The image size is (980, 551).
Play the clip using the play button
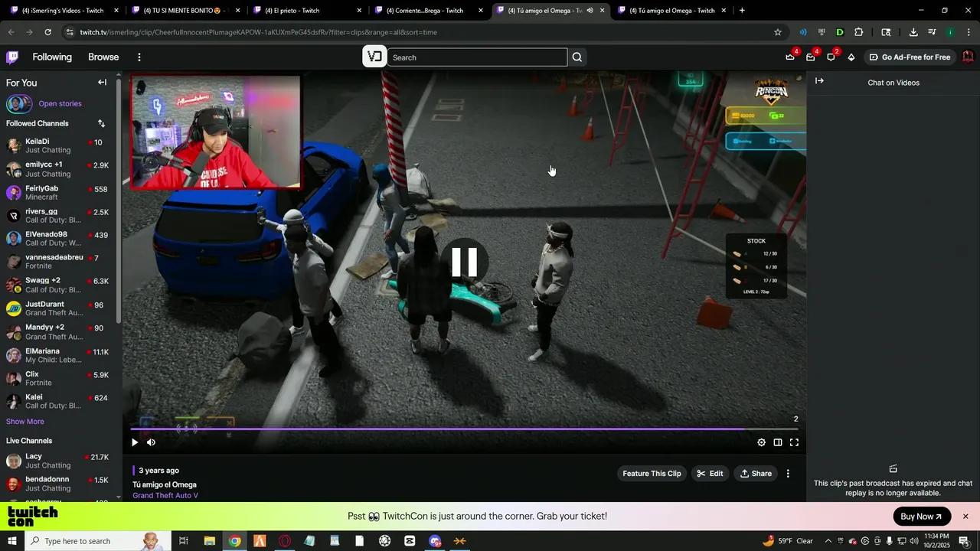[x=135, y=442]
